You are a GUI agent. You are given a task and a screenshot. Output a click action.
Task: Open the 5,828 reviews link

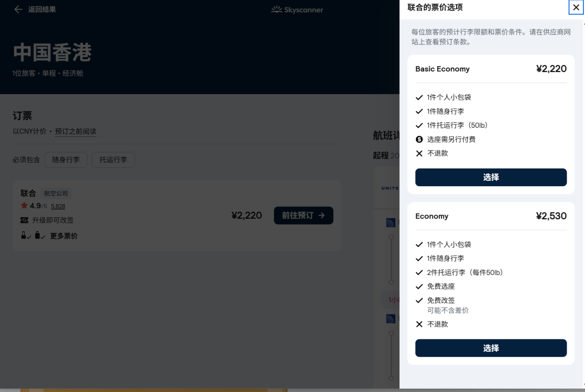[x=58, y=206]
